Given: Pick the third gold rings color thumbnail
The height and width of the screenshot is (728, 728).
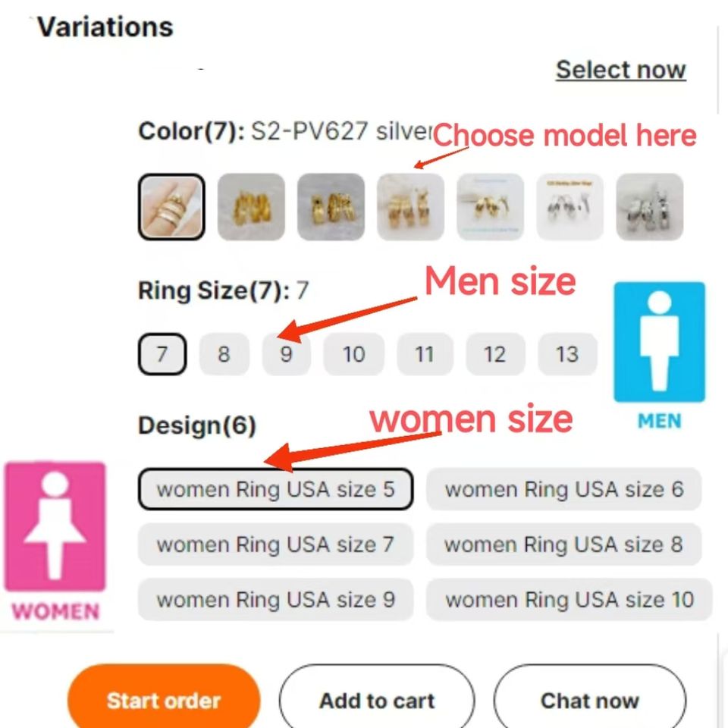Looking at the screenshot, I should [331, 207].
